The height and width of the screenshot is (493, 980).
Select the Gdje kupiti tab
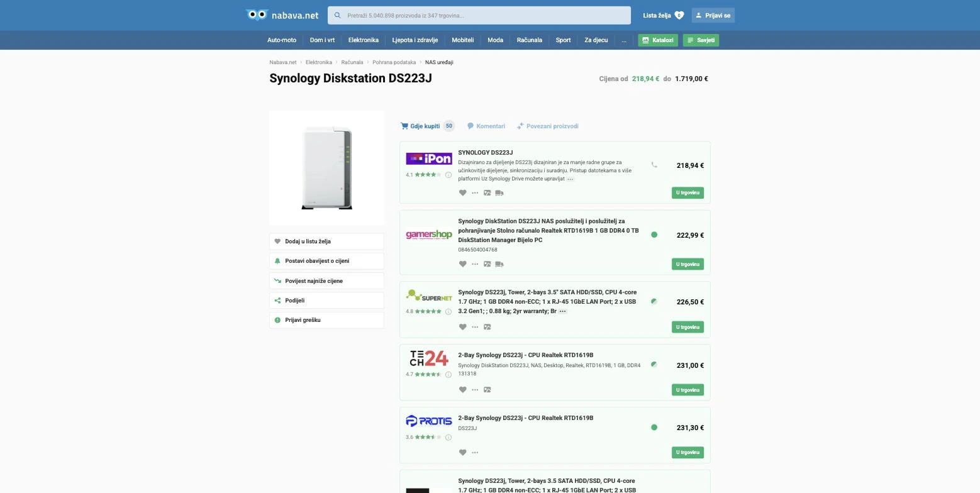pos(427,126)
